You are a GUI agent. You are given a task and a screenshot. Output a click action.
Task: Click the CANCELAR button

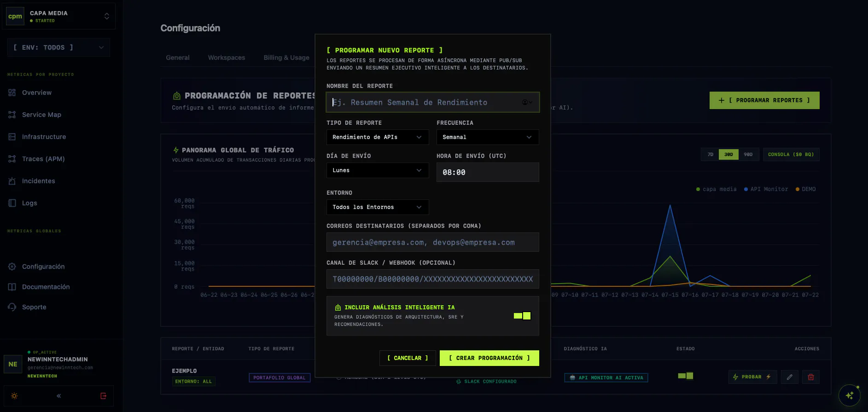pos(408,358)
